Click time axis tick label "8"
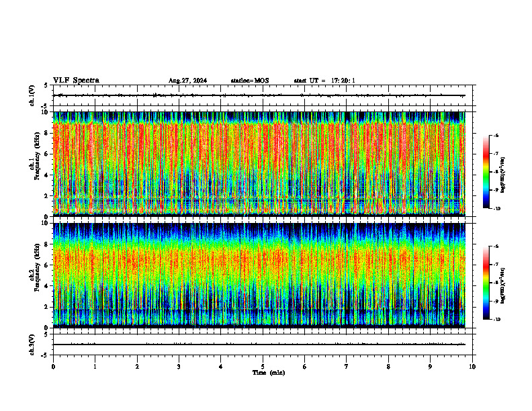The image size is (532, 411). coord(388,367)
